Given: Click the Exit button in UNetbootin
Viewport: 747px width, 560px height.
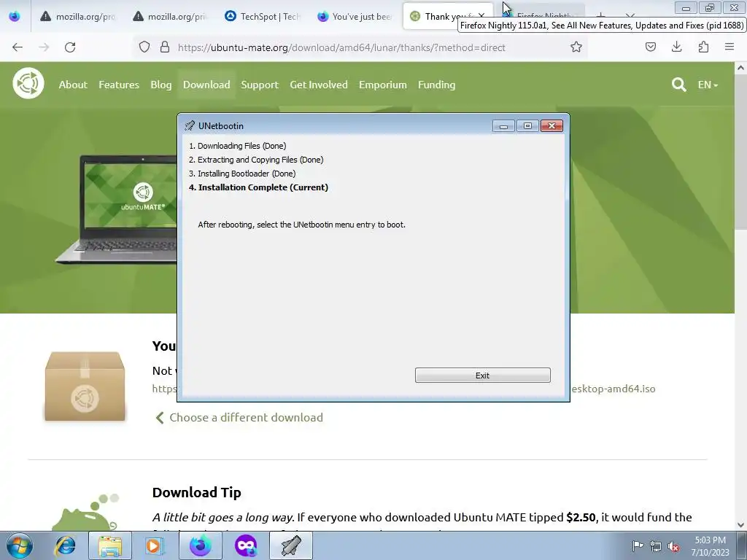Looking at the screenshot, I should pos(482,376).
